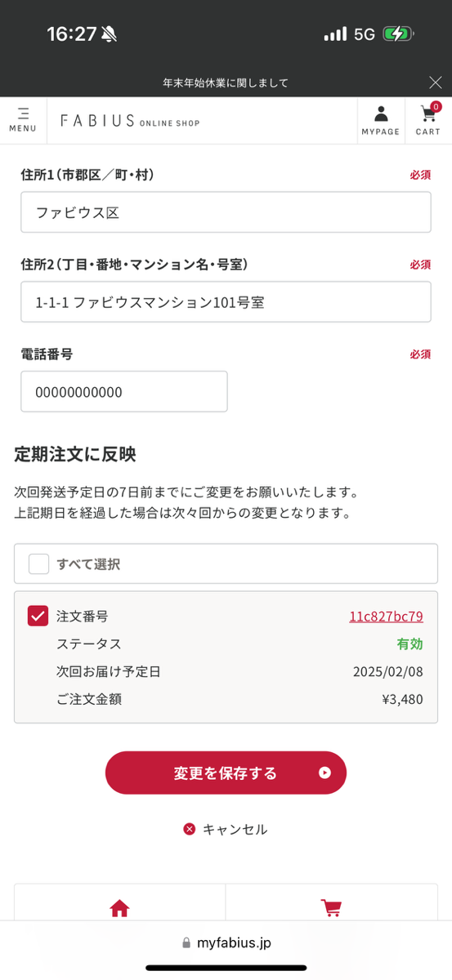Viewport: 452px width, 980px height.
Task: Click the キャンセル link text
Action: [235, 829]
